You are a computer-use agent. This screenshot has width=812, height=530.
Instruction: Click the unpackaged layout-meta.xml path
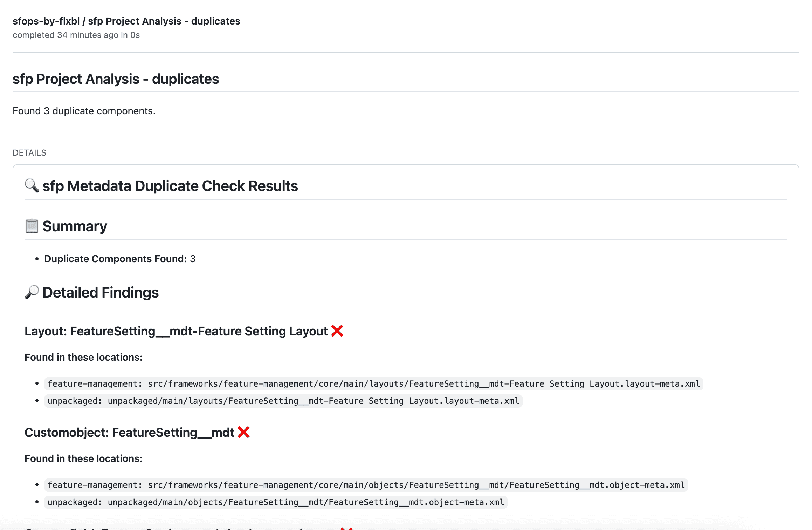click(283, 401)
